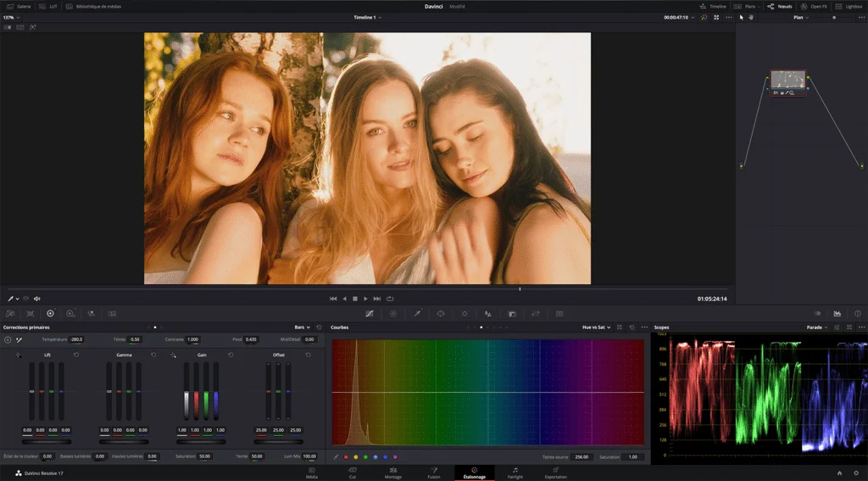Toggle the auto balance A button

[8, 339]
